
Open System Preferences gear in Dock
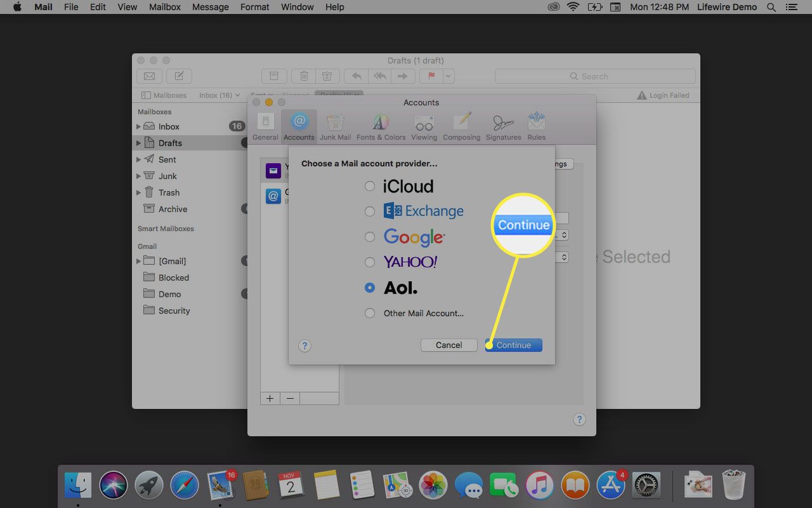tap(647, 486)
